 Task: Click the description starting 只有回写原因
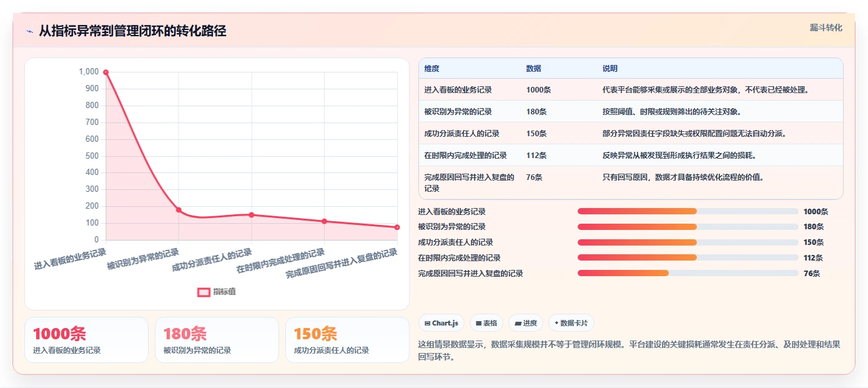(683, 177)
